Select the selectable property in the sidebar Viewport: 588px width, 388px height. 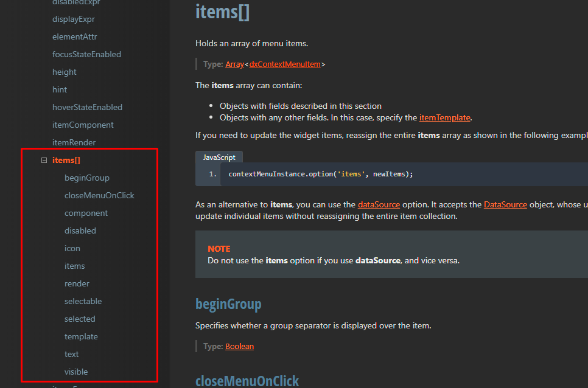click(x=83, y=301)
